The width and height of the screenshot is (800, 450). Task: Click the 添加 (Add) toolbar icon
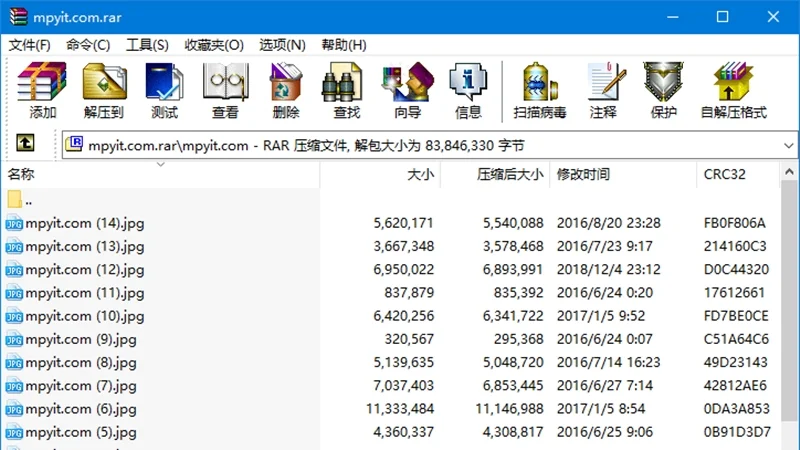(x=42, y=82)
